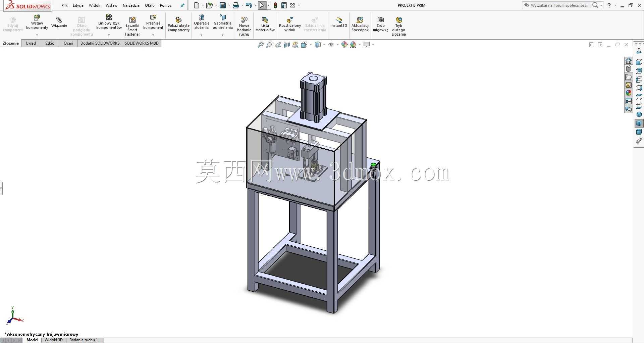Click Rozstrzelony widok tool
The height and width of the screenshot is (343, 644).
[x=290, y=24]
